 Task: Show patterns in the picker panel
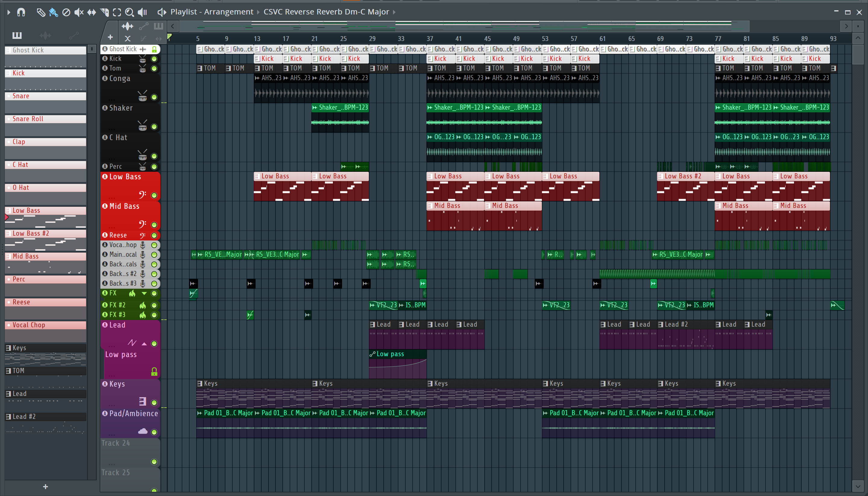point(17,35)
